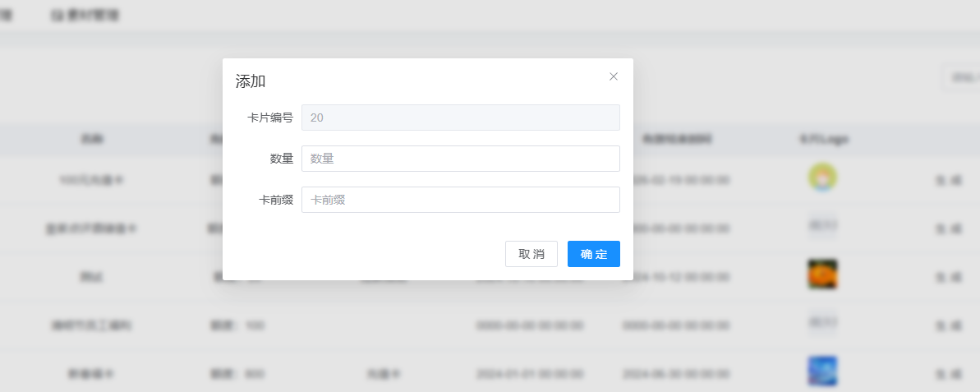Open the blue card logo thumbnail

(x=822, y=371)
